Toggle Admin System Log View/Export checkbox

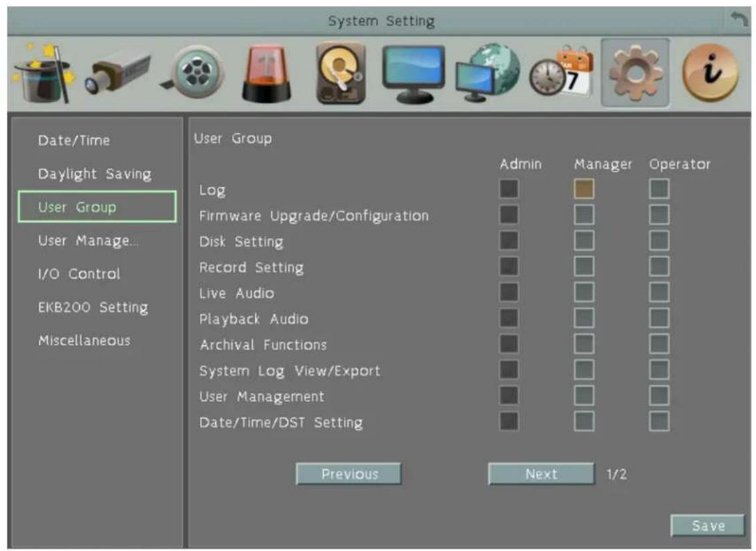509,370
